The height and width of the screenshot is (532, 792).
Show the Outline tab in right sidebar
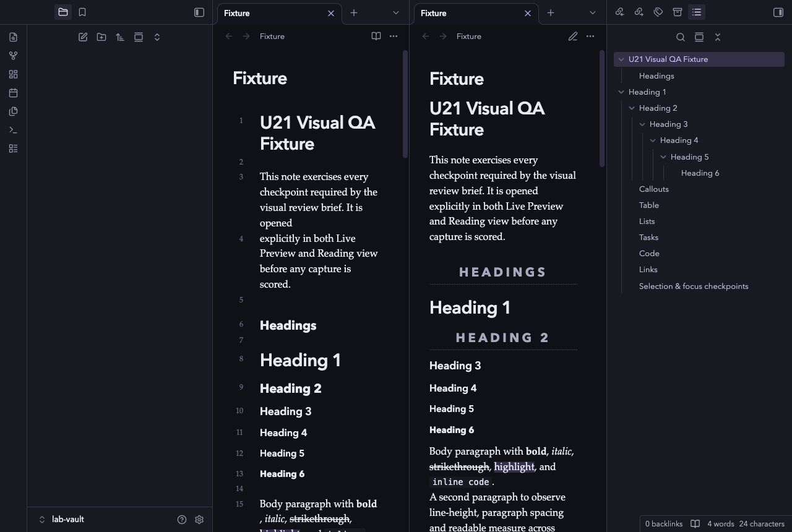click(697, 12)
